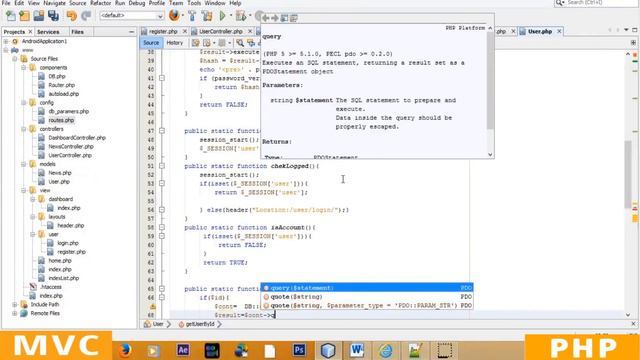Image resolution: width=640 pixels, height=360 pixels.
Task: Collapse the Source Files tree node
Action: click(x=15, y=59)
